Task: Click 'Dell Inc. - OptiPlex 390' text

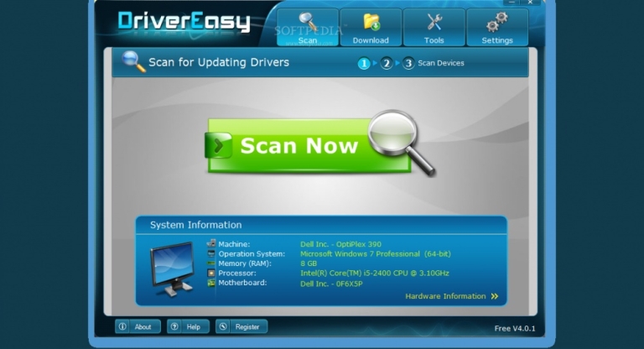Action: (341, 244)
